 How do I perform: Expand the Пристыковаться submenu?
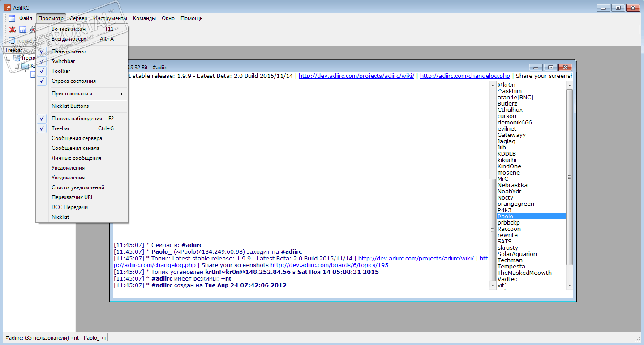tap(82, 94)
